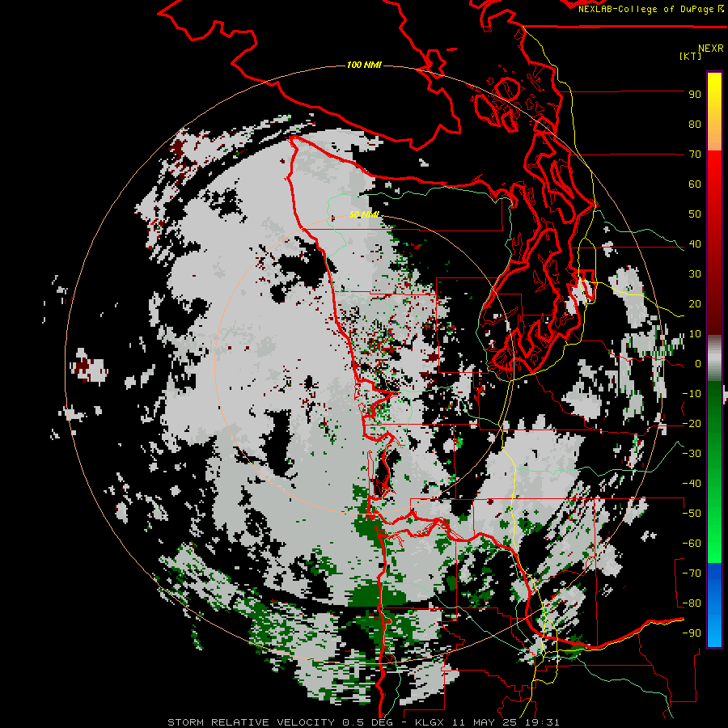The image size is (728, 728).
Task: Pick the "-50" velocity scale value
Action: pyautogui.click(x=692, y=514)
